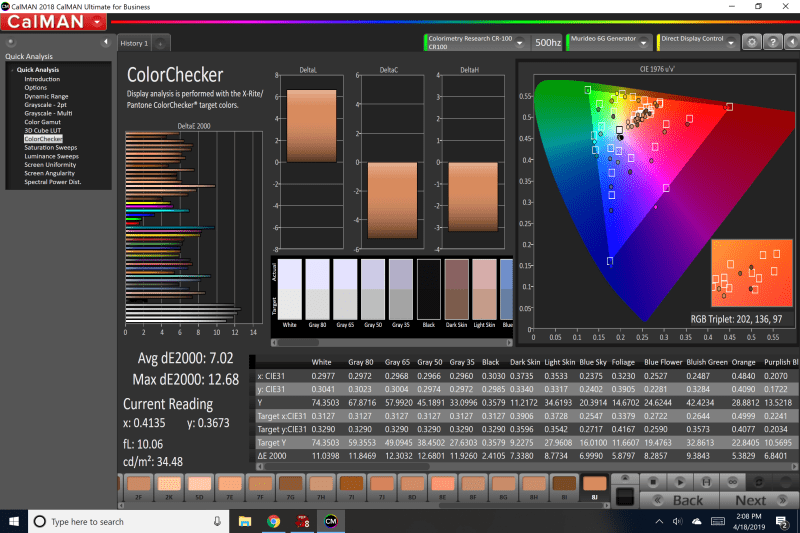Advance to the next page with Next

pyautogui.click(x=759, y=500)
